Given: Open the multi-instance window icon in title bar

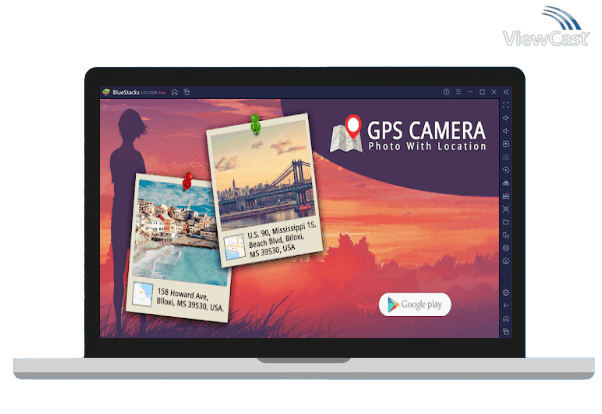Looking at the screenshot, I should tap(187, 92).
